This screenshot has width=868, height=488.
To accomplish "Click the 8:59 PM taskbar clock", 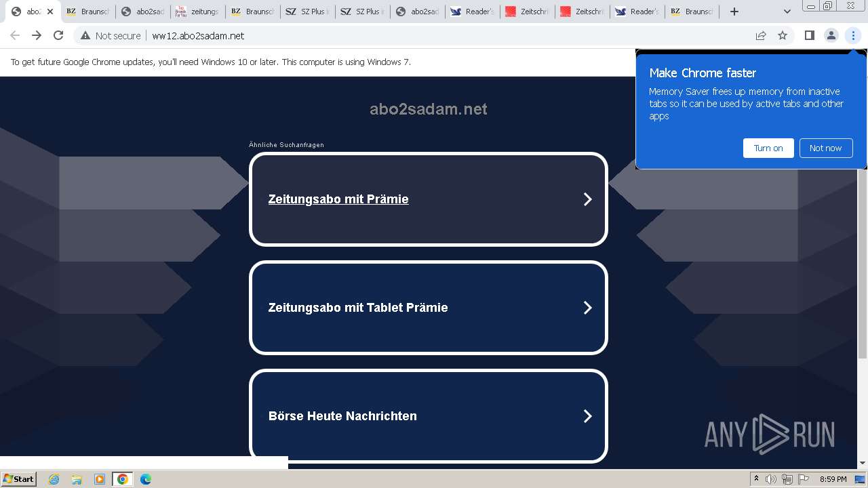I will pyautogui.click(x=833, y=479).
